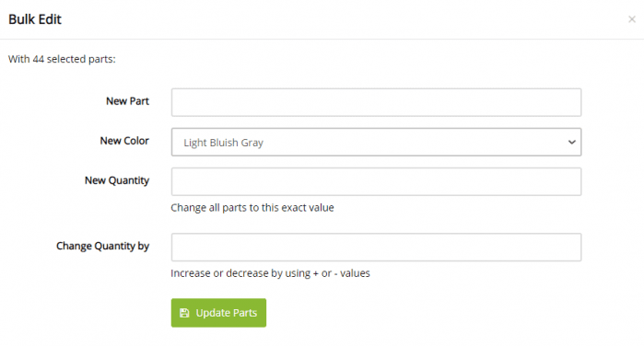Click 'Change all parts to this exact value' hint
Viewport: 644px width, 346px height.
click(252, 208)
